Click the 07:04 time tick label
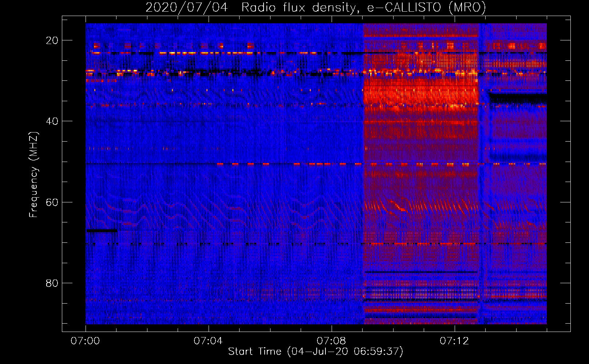This screenshot has height=364, width=589. [208, 341]
